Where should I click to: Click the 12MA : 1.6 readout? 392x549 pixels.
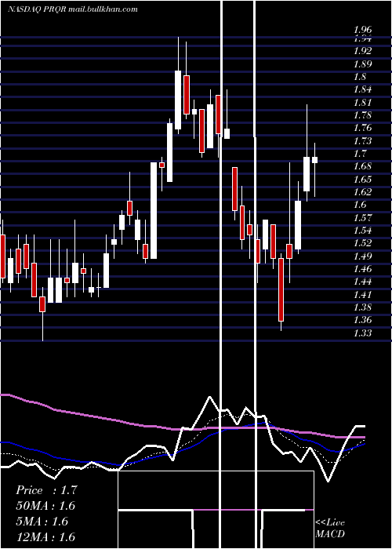click(45, 536)
